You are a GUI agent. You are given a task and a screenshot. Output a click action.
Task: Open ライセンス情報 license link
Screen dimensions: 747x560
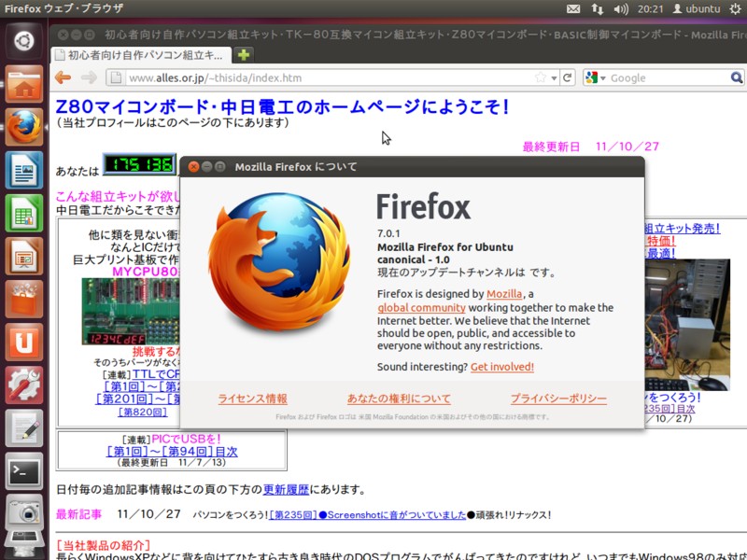click(x=252, y=399)
